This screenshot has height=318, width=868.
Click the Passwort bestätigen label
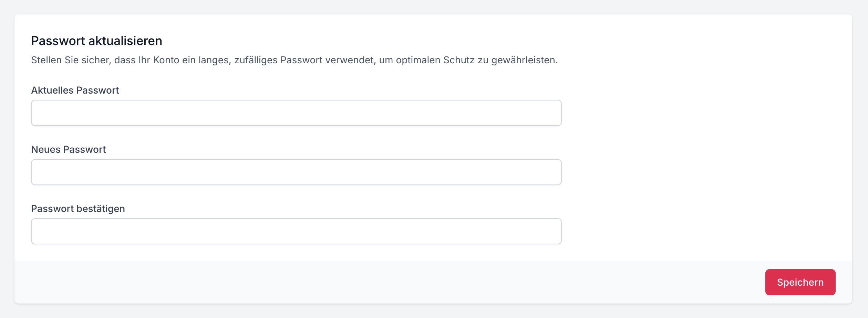pos(78,209)
